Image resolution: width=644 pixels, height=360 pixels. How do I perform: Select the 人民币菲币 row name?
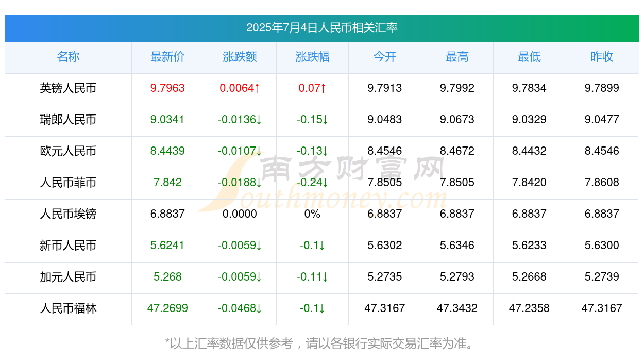coord(68,183)
